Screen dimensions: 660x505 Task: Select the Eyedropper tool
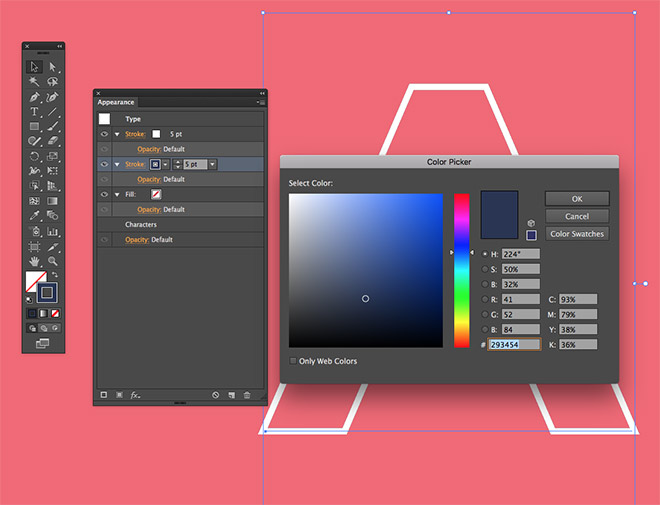coord(34,215)
